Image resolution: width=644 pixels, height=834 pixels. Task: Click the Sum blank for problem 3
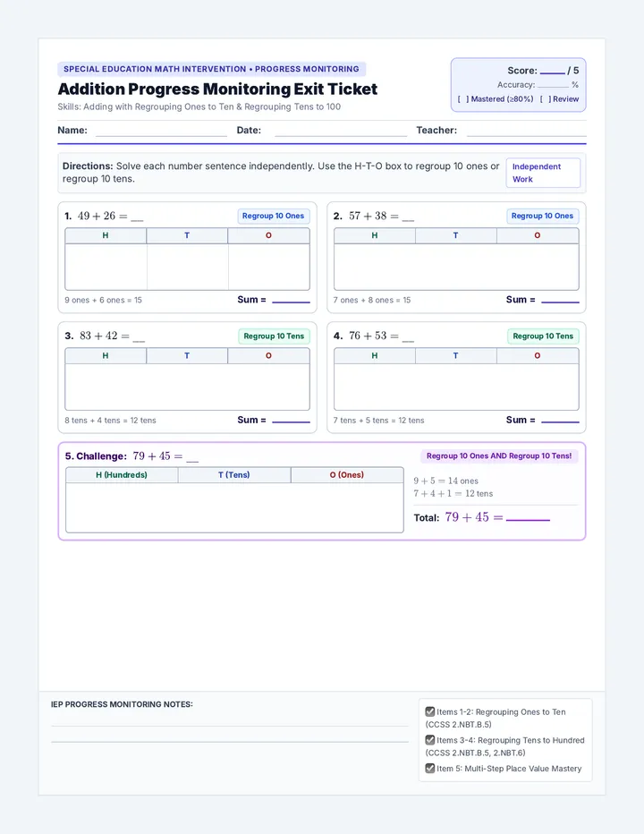[291, 421]
